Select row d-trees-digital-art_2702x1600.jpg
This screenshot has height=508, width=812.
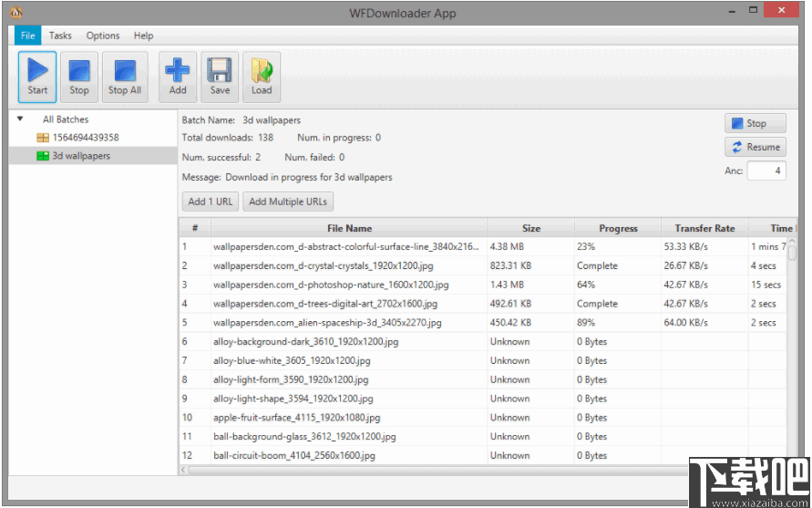click(x=483, y=304)
